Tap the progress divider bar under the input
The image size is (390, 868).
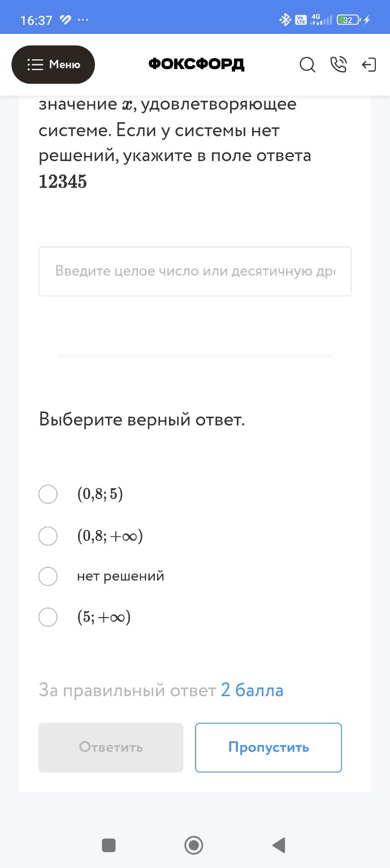(x=194, y=356)
